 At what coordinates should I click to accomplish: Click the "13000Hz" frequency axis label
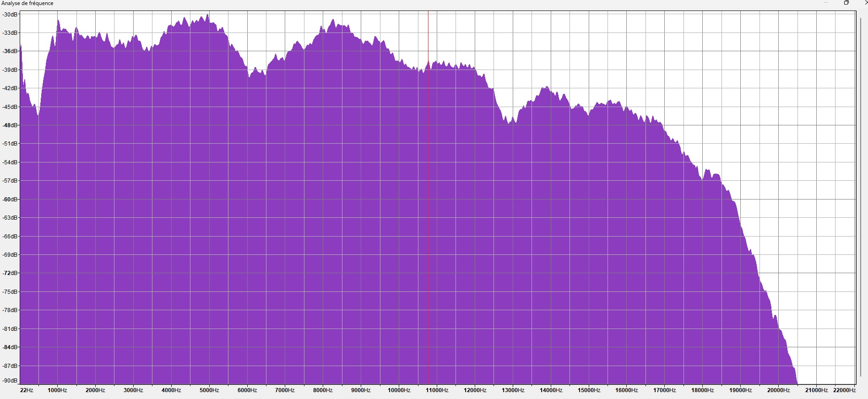point(513,390)
